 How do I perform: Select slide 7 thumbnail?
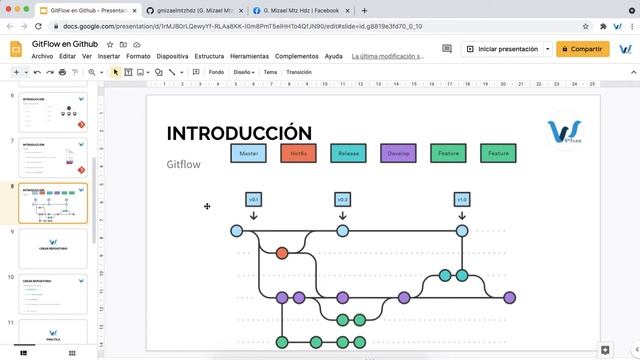tap(53, 158)
